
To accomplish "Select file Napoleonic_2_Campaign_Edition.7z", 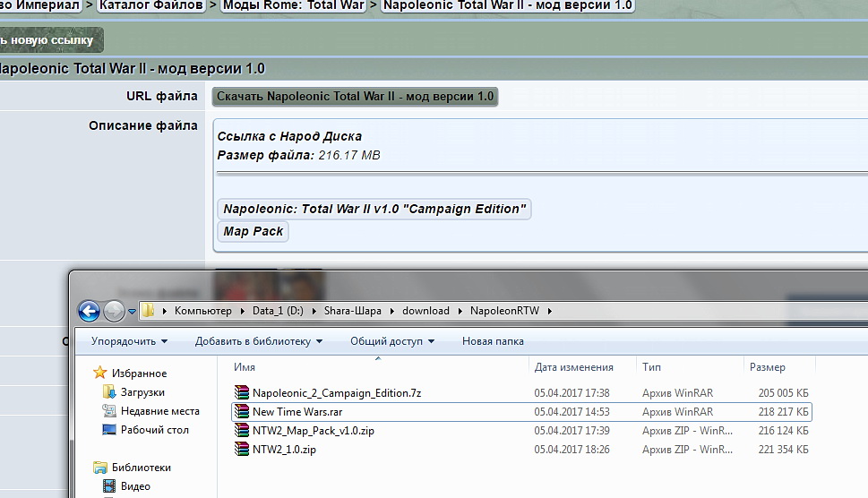I will (x=337, y=393).
